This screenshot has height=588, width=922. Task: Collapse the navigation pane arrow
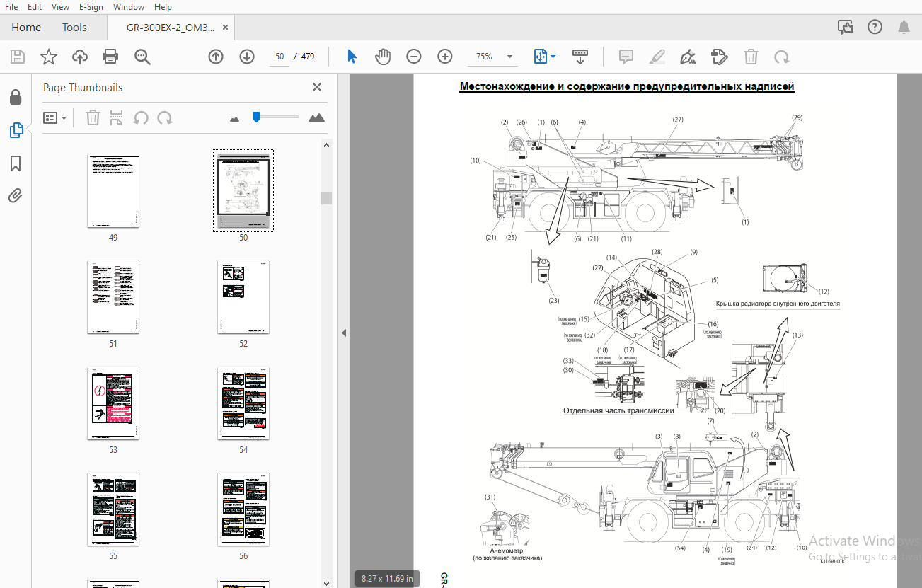click(x=343, y=333)
